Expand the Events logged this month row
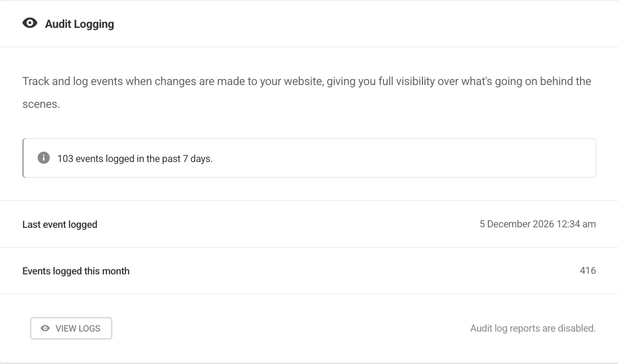 (x=309, y=271)
